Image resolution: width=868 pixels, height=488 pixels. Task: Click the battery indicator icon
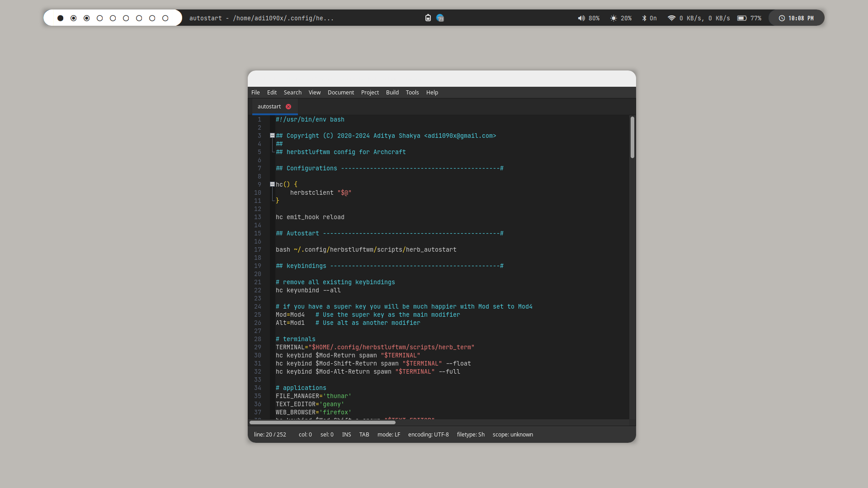(742, 19)
